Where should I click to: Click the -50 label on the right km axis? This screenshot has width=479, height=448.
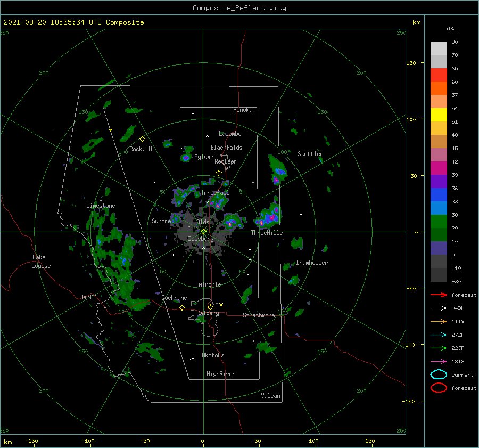pyautogui.click(x=410, y=288)
